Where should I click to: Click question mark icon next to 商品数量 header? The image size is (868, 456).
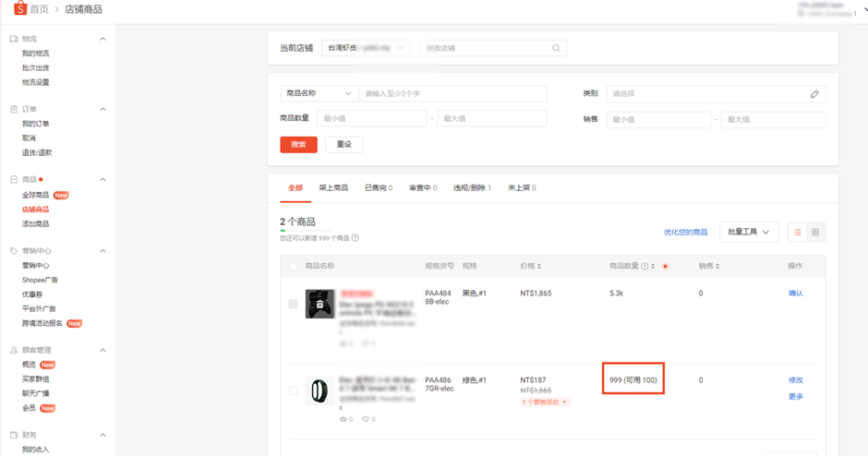click(x=645, y=266)
